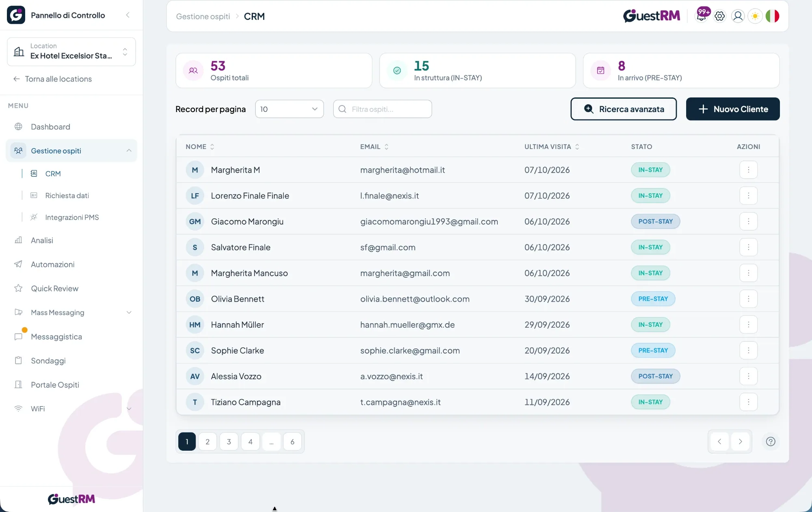Image resolution: width=812 pixels, height=512 pixels.
Task: Open actions menu for Margherita M
Action: click(x=748, y=170)
